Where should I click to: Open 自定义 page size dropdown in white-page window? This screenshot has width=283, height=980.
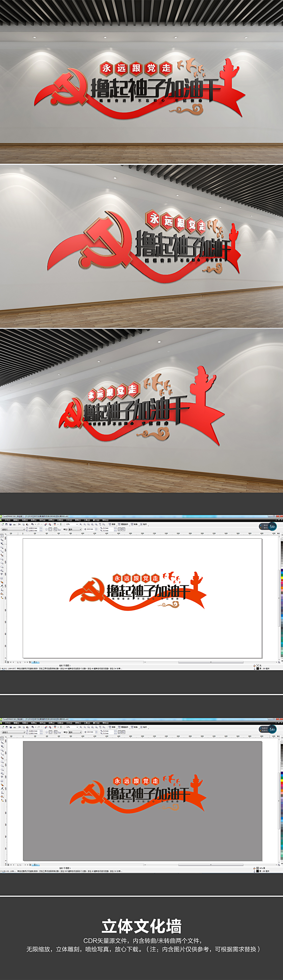13,530
